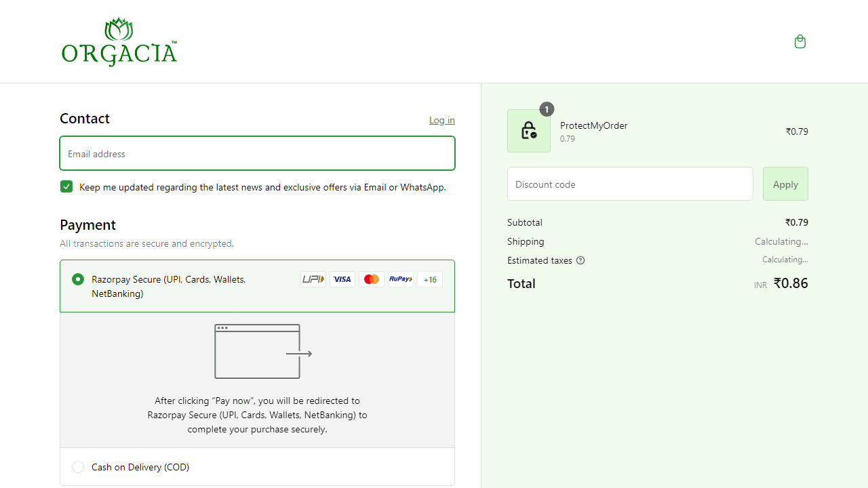The width and height of the screenshot is (868, 488).
Task: Click the Log in link
Action: pos(442,120)
